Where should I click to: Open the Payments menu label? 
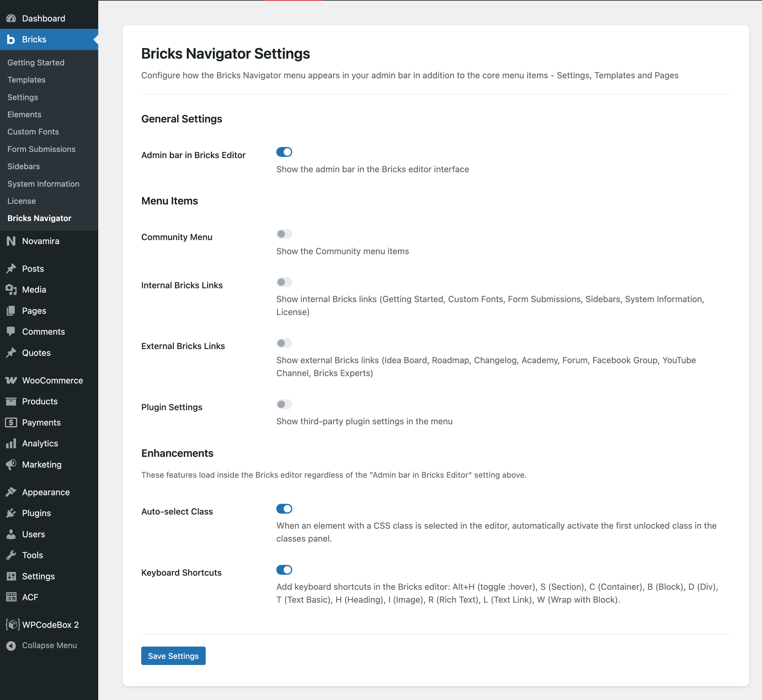click(x=41, y=422)
